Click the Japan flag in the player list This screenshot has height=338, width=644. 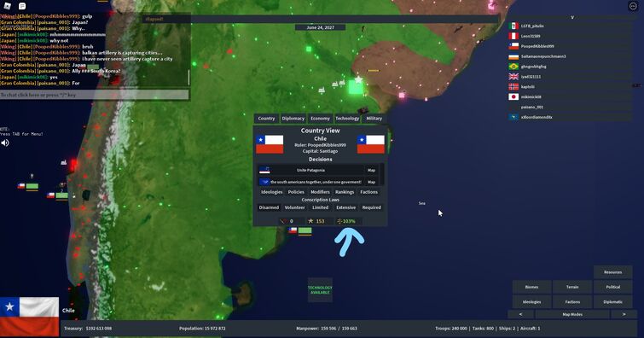coord(513,97)
